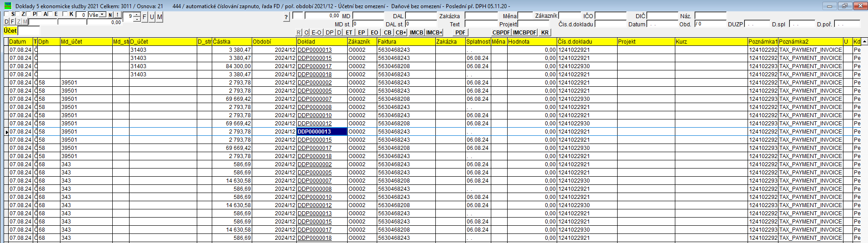Click the E-O toolbar button
The image size is (868, 243).
point(317,32)
